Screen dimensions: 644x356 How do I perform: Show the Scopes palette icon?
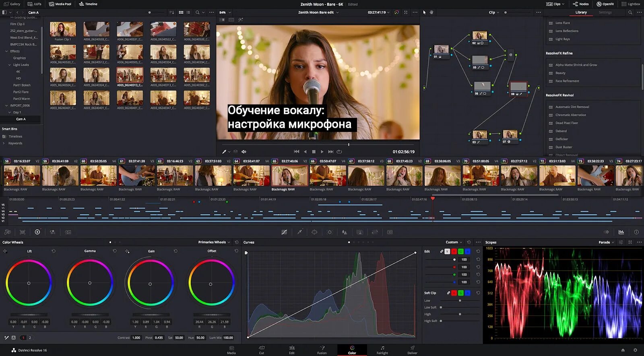(x=621, y=232)
